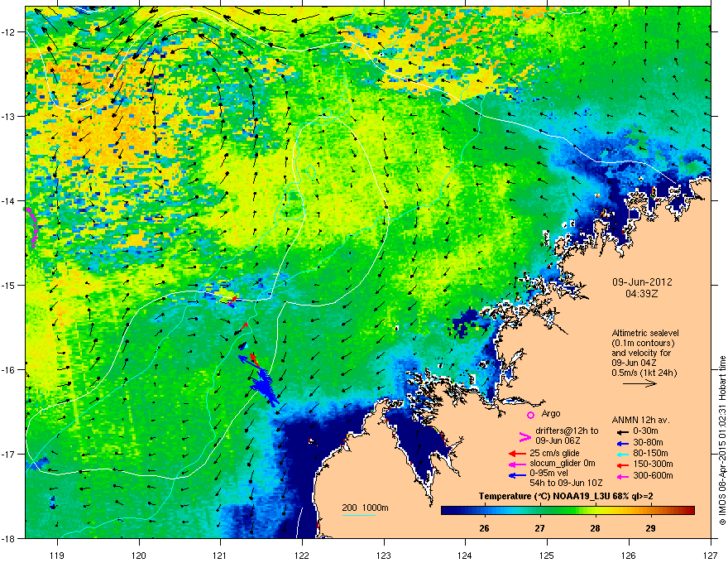Screen dimensions: 728x563
Task: Click the cyan 200m isobath legend line
Action: [x=358, y=515]
